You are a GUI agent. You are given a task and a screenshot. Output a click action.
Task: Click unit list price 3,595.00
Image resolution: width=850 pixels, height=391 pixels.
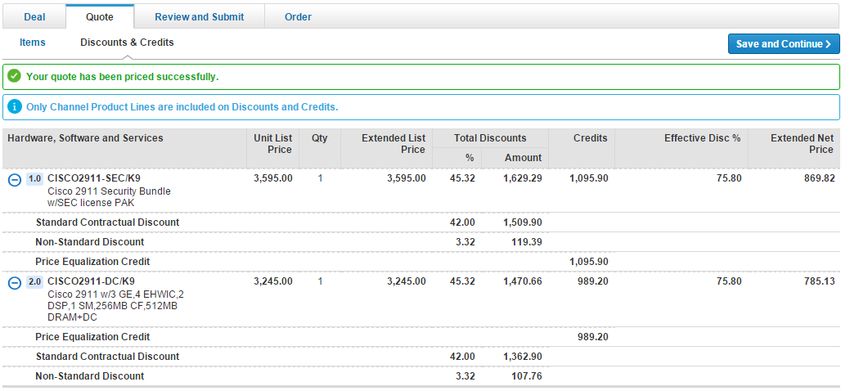[x=273, y=178]
